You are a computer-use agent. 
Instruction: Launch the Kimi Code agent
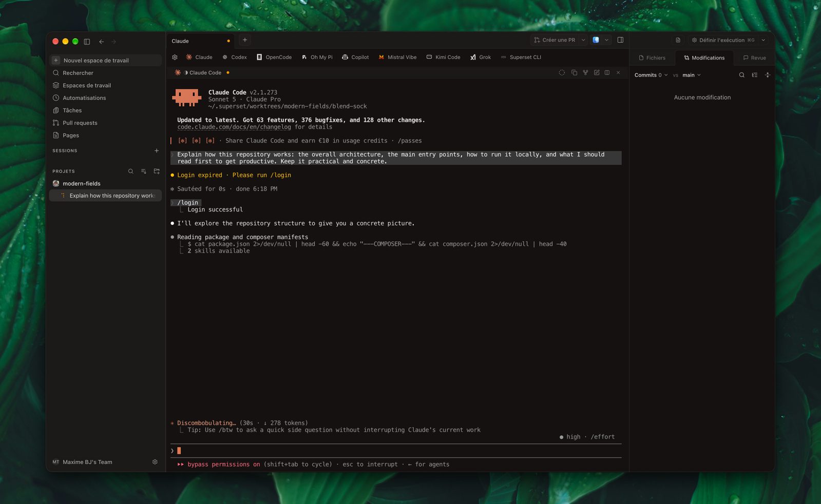coord(443,57)
